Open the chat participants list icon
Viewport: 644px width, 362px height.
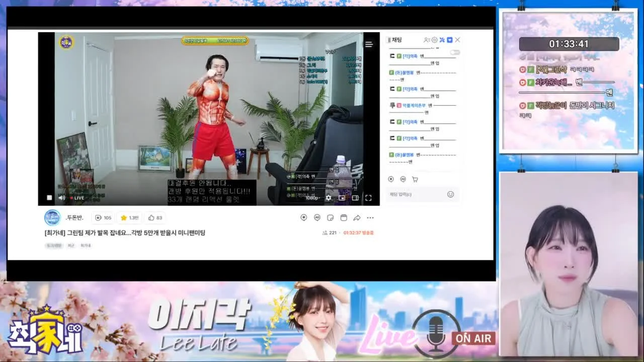427,40
